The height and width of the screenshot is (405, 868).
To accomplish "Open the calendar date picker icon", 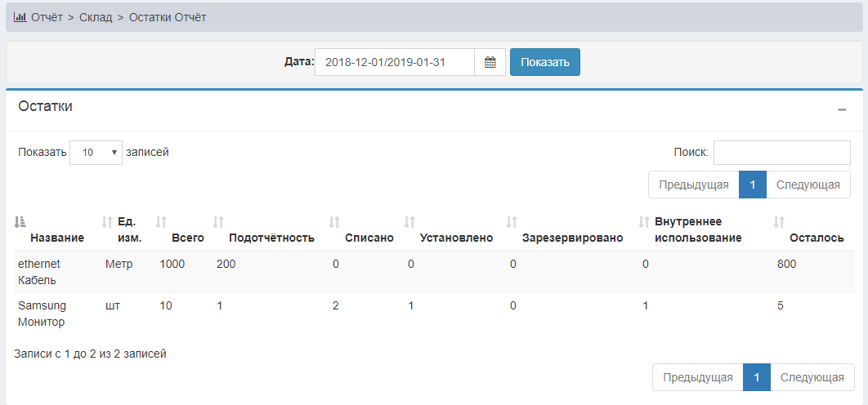I will 490,63.
